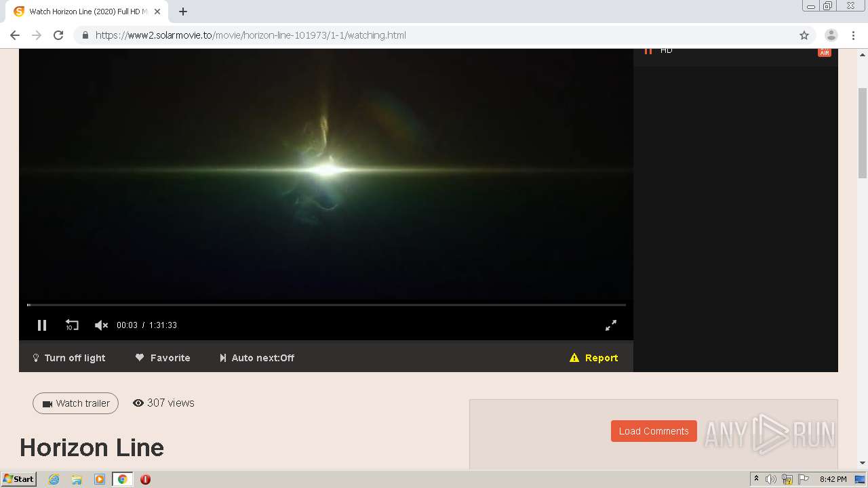
Task: Switch to Chrome taskbar button
Action: (x=123, y=479)
